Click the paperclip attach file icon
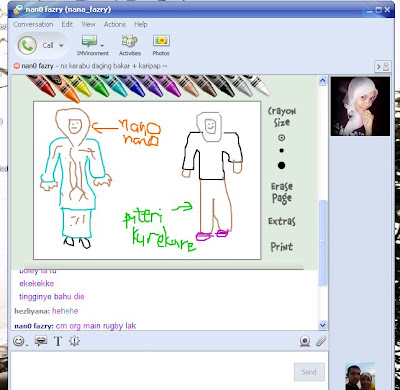400x390 pixels. [x=321, y=341]
